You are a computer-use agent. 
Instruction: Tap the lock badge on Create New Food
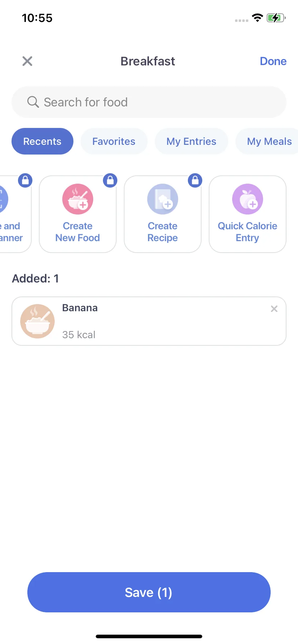tap(110, 180)
